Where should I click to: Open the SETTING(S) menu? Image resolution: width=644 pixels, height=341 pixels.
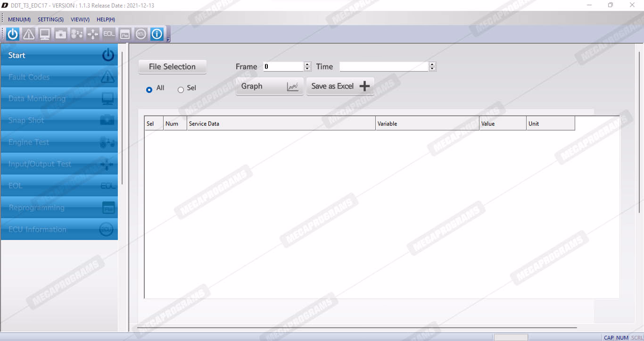click(50, 19)
